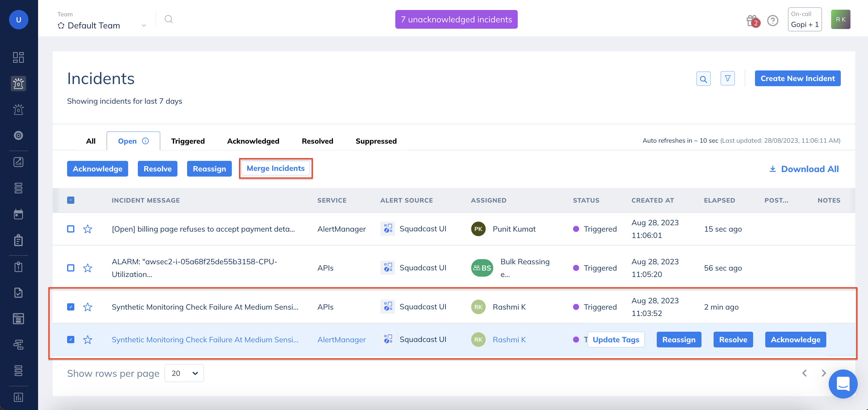Change rows per page dropdown

click(184, 373)
